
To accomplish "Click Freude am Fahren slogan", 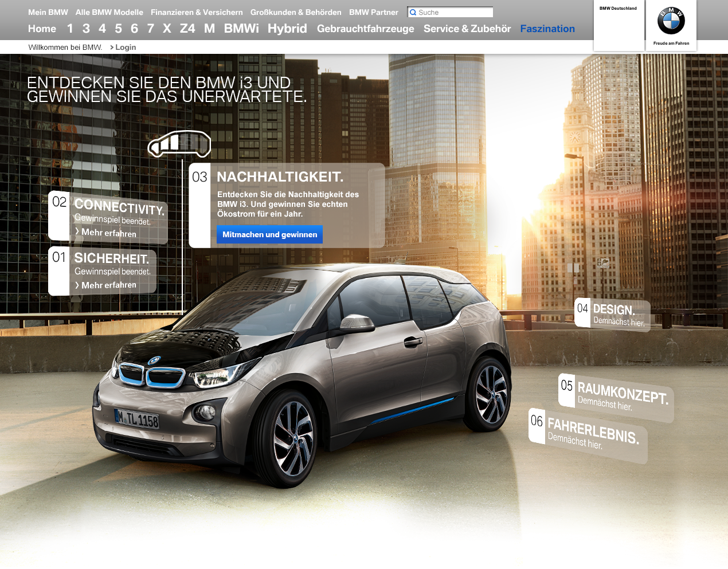I will 671,43.
